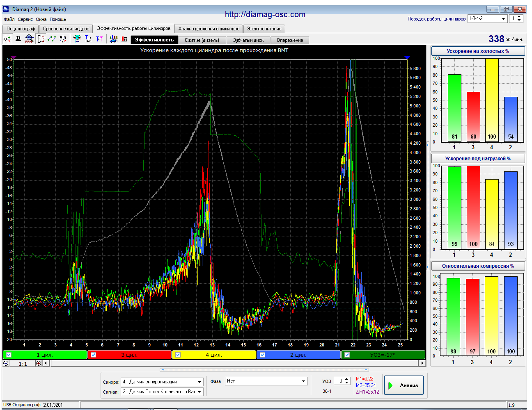This screenshot has width=532, height=410.
Task: Toggle the 2 цил. blue trace checkbox
Action: tap(263, 355)
